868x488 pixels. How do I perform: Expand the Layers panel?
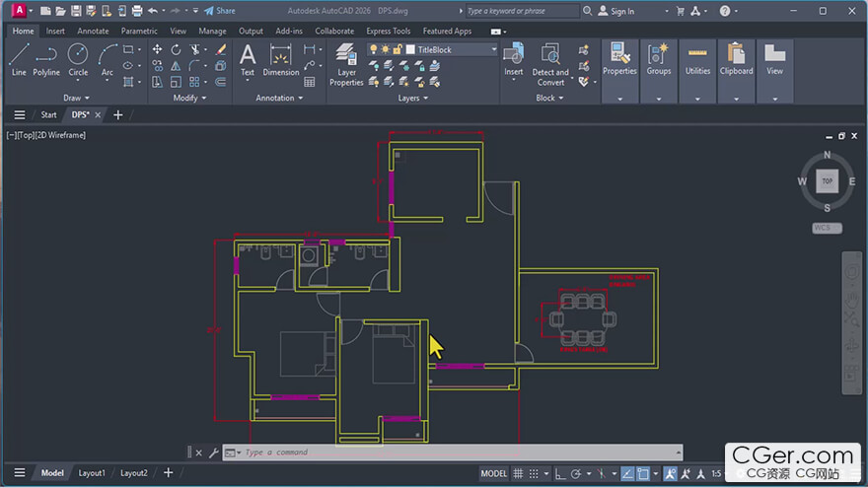click(x=413, y=98)
